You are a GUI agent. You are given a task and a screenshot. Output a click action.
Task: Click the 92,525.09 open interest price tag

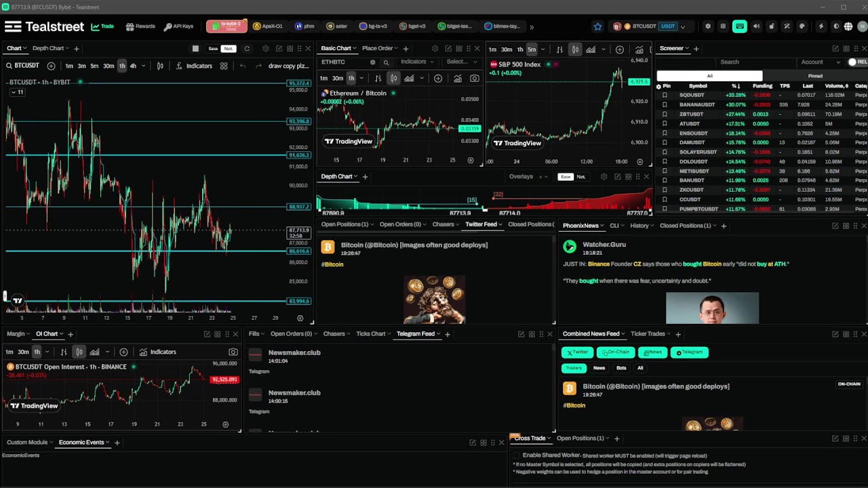224,380
